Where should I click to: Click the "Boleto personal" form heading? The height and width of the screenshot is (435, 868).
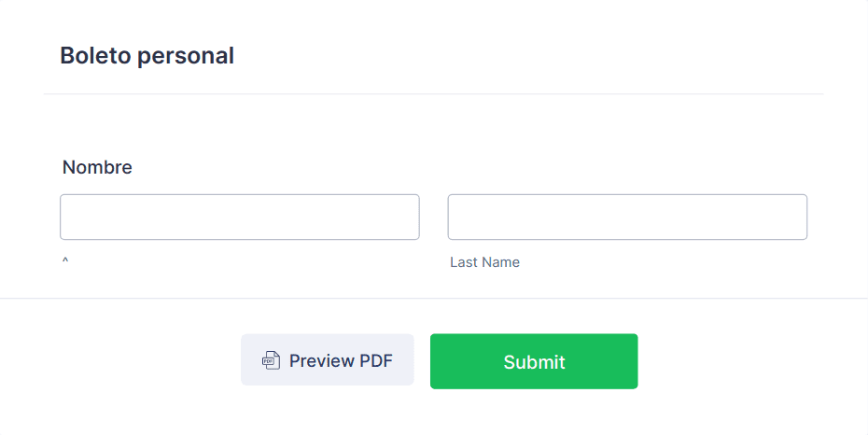(x=147, y=56)
